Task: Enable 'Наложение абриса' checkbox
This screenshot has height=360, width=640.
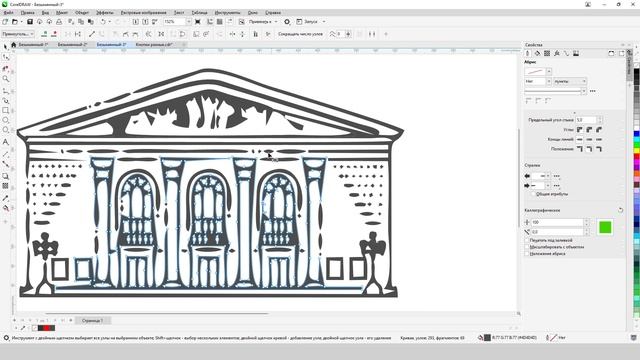Action: 527,253
